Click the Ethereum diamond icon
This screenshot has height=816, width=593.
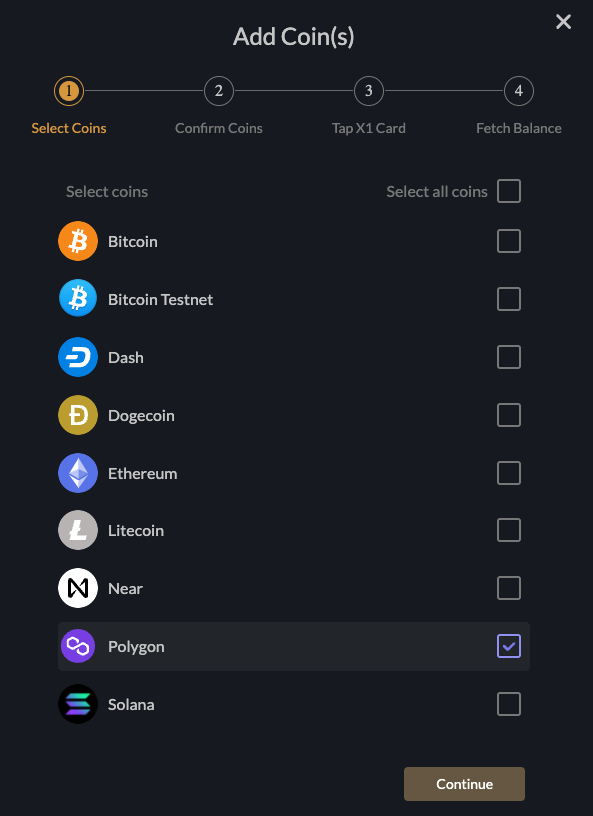[x=78, y=473]
